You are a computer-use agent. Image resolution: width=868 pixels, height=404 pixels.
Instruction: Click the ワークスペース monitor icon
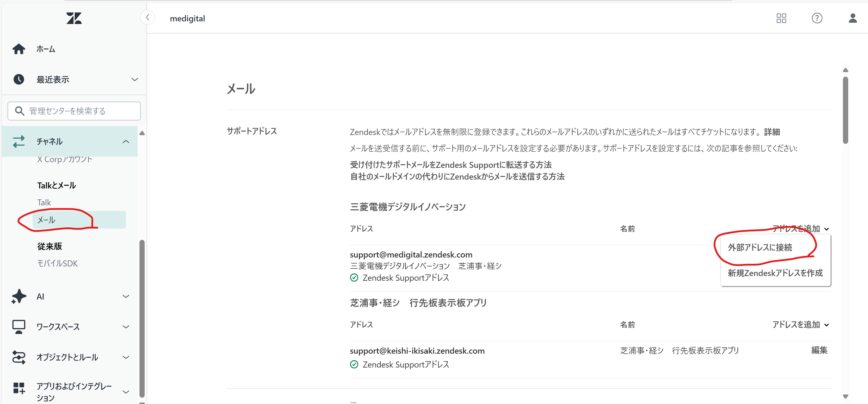pos(19,327)
